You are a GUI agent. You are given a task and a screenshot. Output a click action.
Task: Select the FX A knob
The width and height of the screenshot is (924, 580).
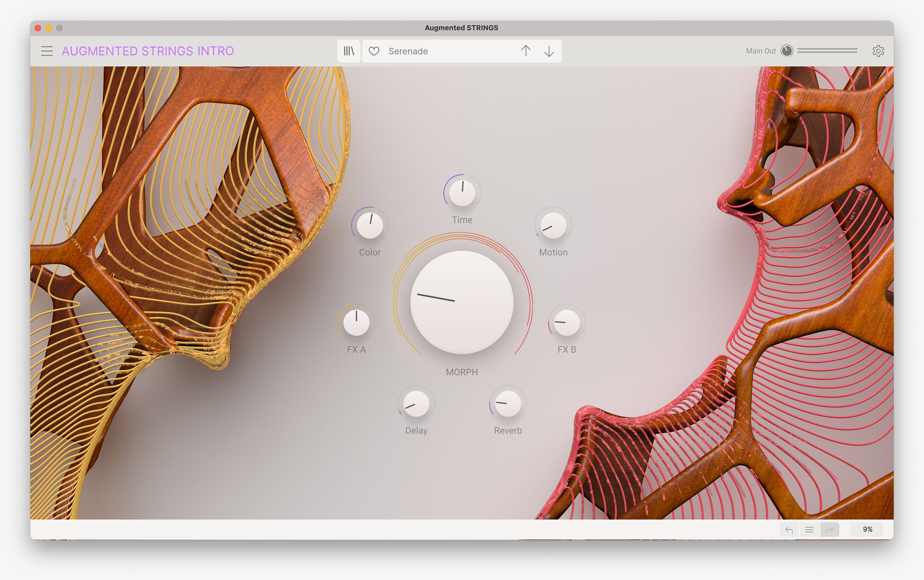[356, 322]
